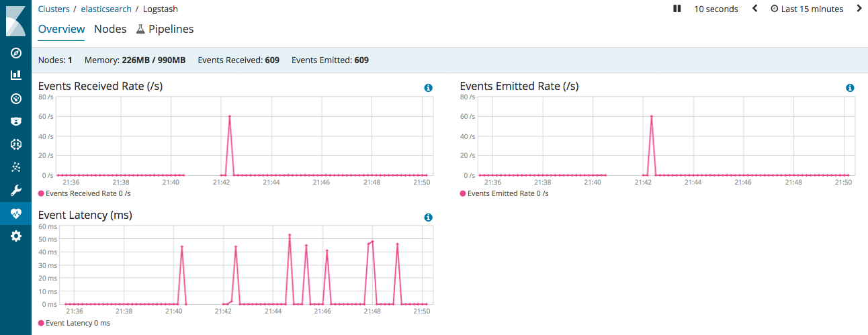
Task: Pause the auto-refresh
Action: click(677, 9)
